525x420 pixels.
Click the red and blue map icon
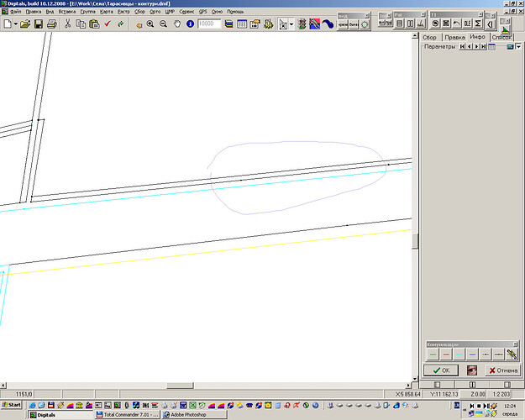coord(315,24)
